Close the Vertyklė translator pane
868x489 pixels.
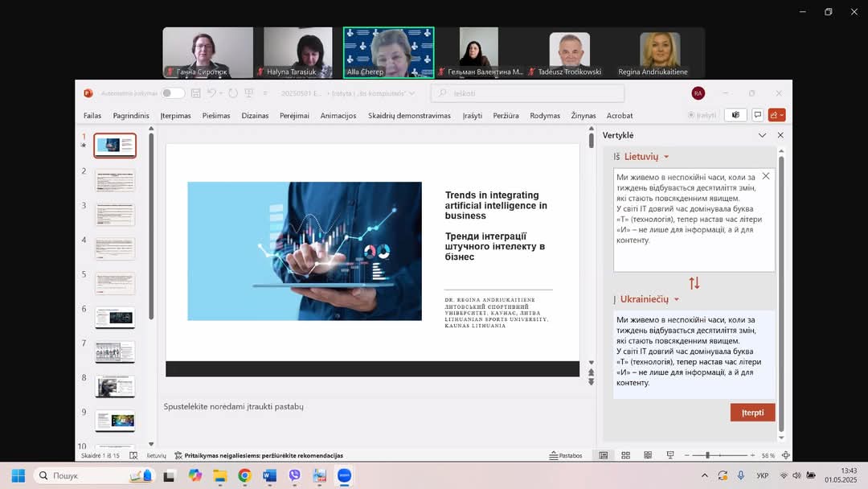coord(780,135)
